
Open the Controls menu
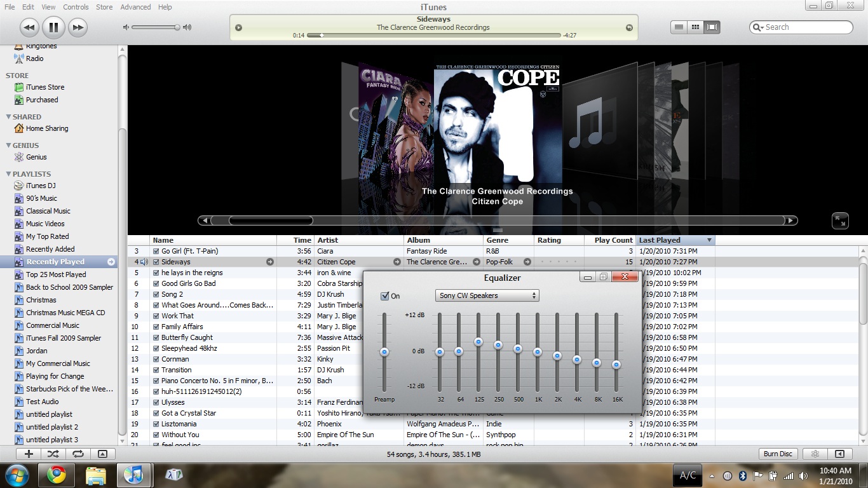coord(76,7)
